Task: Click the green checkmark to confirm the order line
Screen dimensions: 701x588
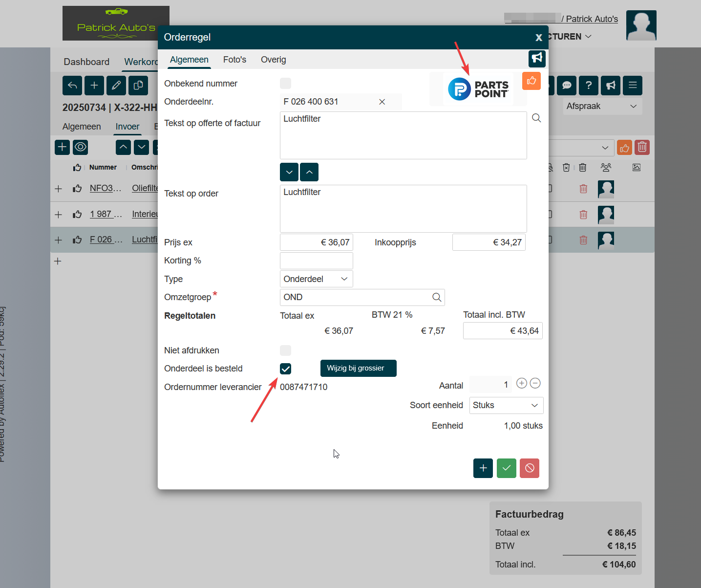Action: (x=506, y=468)
